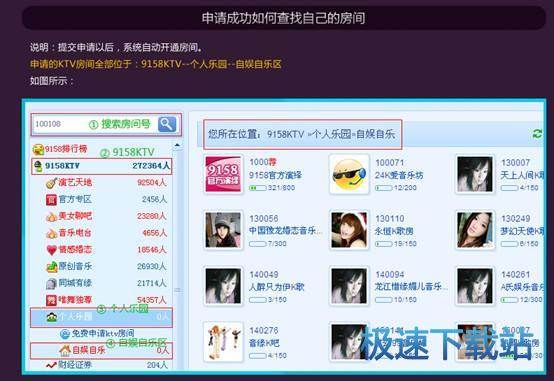This screenshot has width=554, height=381.
Task: Click room name 人醉只为伊K歌
Action: (x=277, y=287)
